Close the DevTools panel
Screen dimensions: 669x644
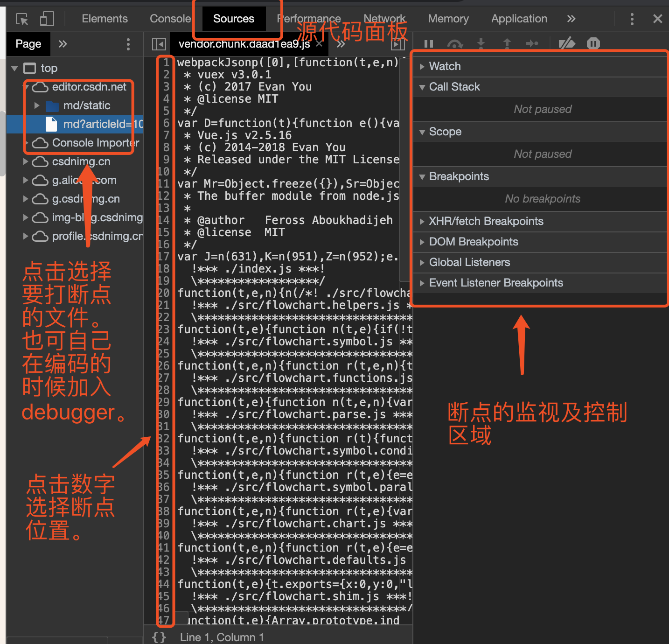[658, 19]
